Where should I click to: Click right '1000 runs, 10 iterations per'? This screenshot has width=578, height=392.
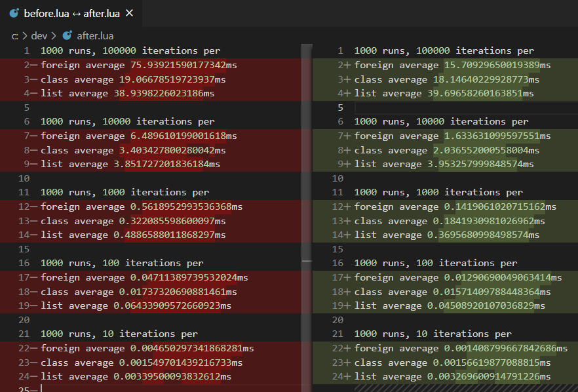point(433,334)
